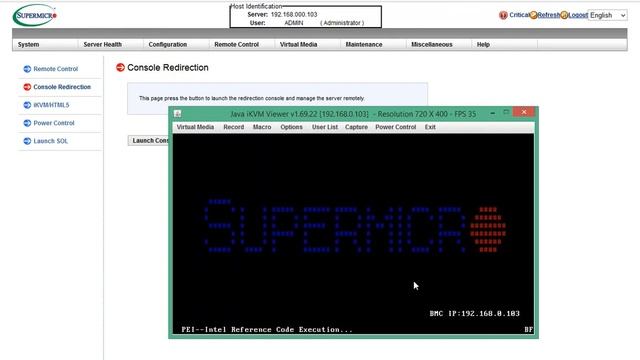Close the Java iKVM Viewer window

click(524, 112)
